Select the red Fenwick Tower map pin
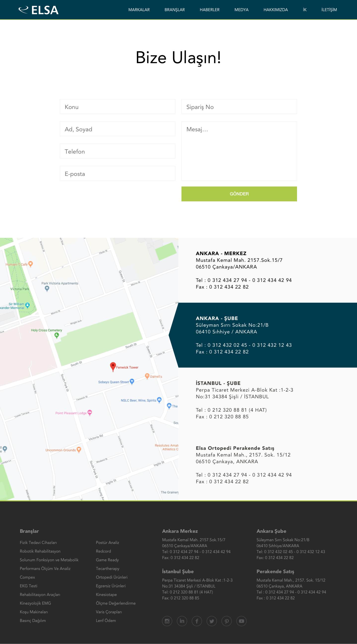 113,367
